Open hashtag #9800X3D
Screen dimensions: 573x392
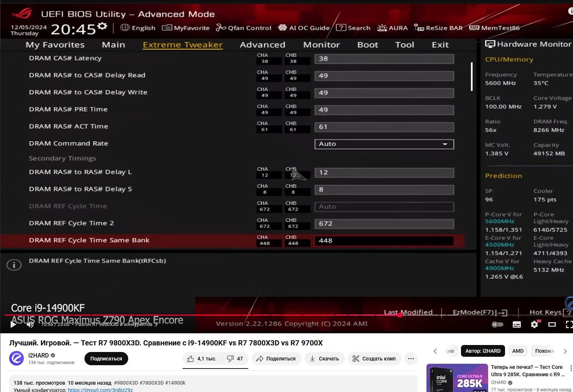click(x=126, y=383)
